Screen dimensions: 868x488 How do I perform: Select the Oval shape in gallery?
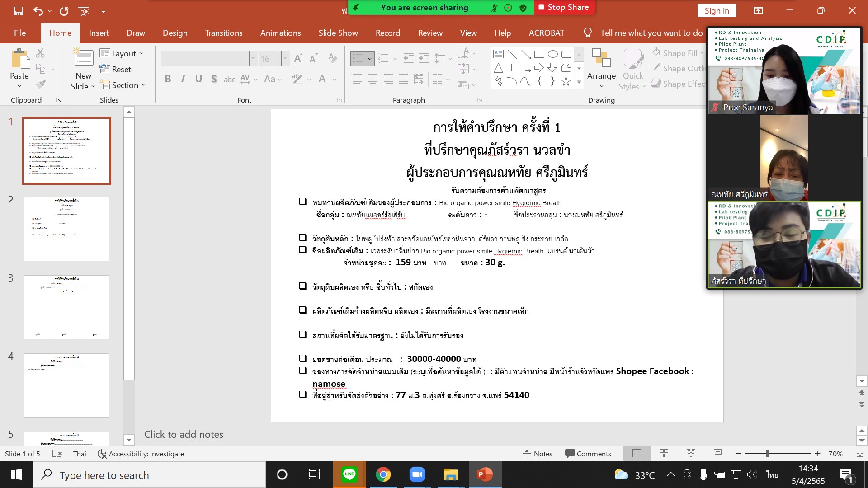pos(552,54)
